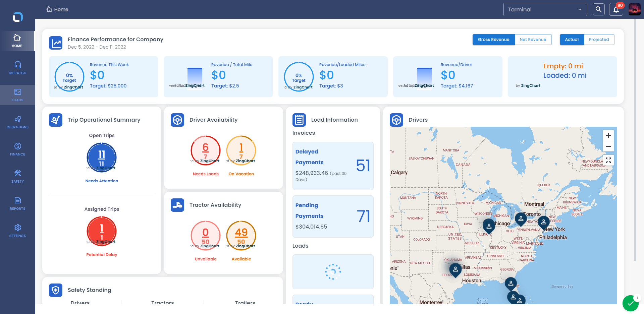Click the Drivers panel steering wheel icon

(396, 120)
